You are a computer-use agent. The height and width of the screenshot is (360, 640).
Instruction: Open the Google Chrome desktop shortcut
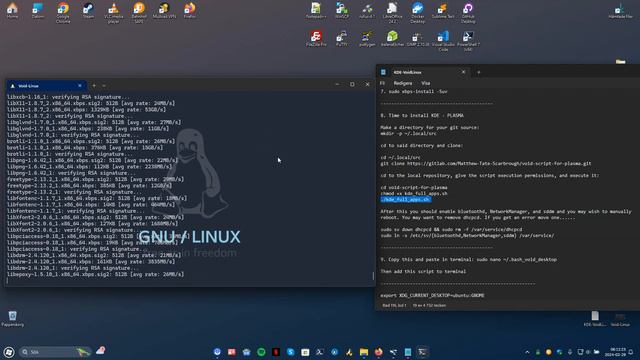(x=63, y=13)
